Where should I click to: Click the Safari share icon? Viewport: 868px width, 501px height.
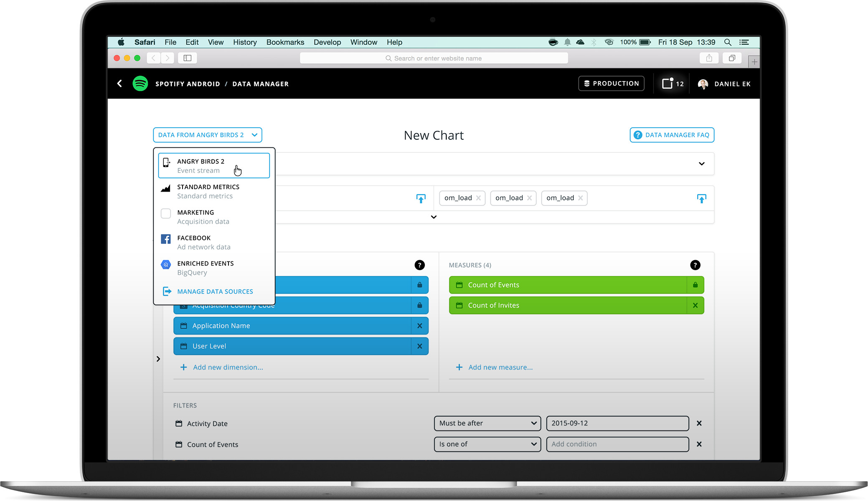709,58
